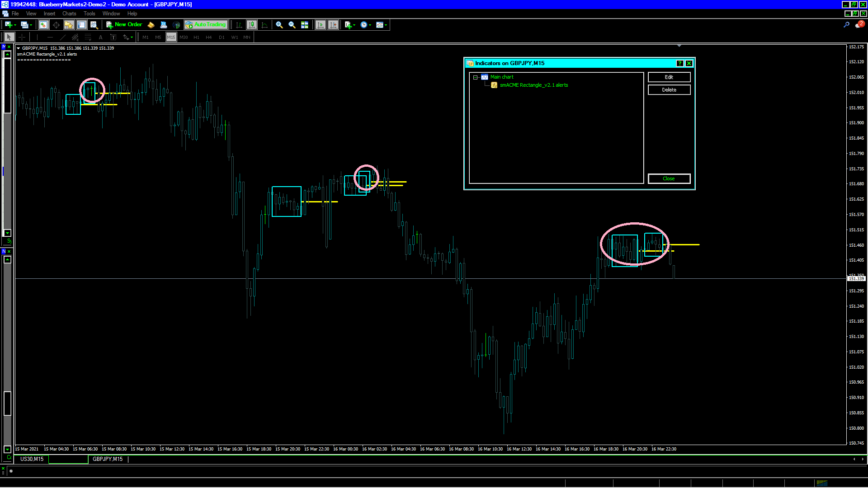
Task: Open the indicators list dropdown arrow
Action: pos(354,25)
